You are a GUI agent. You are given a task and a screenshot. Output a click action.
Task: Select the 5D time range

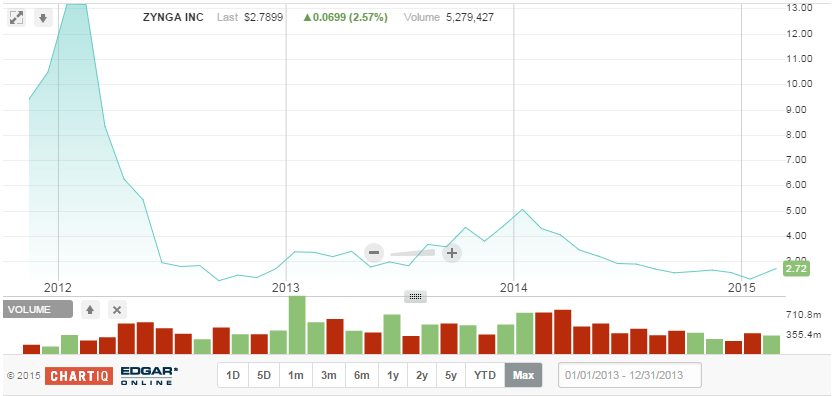point(264,375)
